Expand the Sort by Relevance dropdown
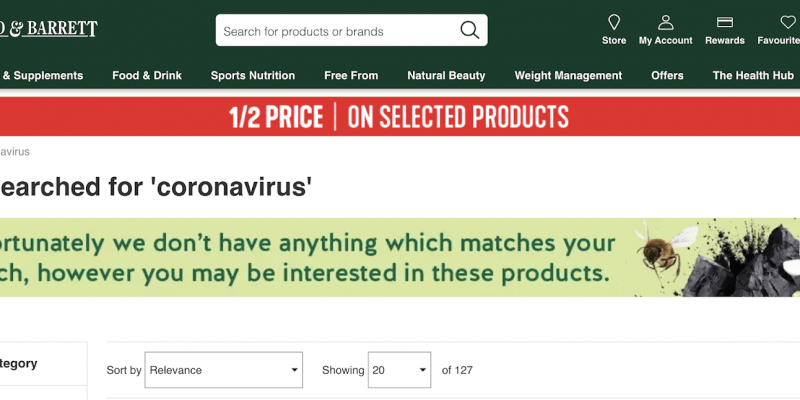 224,370
